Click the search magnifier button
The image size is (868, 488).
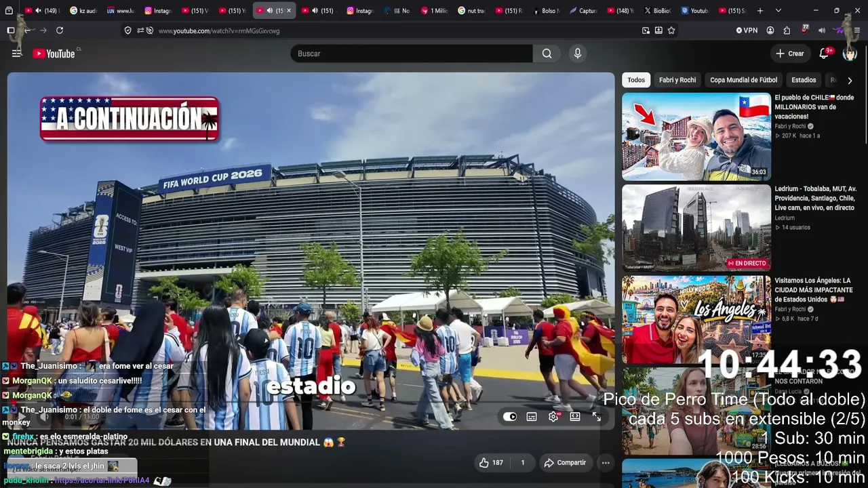(547, 54)
